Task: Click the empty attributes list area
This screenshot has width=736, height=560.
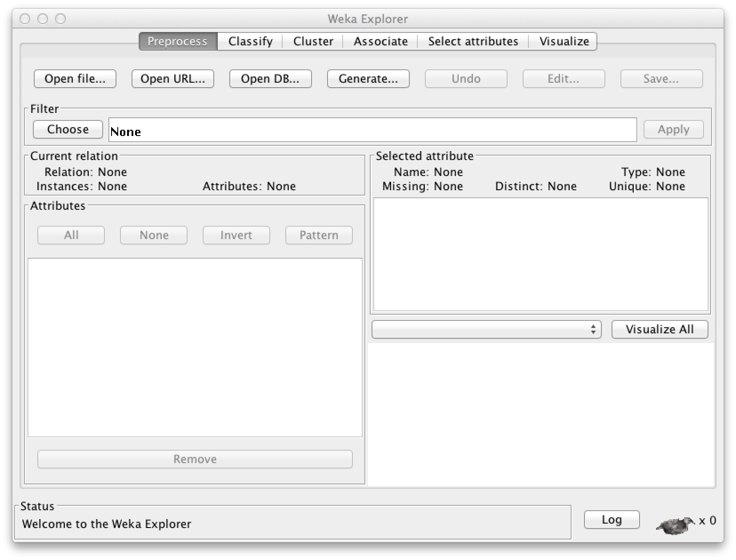Action: point(195,348)
